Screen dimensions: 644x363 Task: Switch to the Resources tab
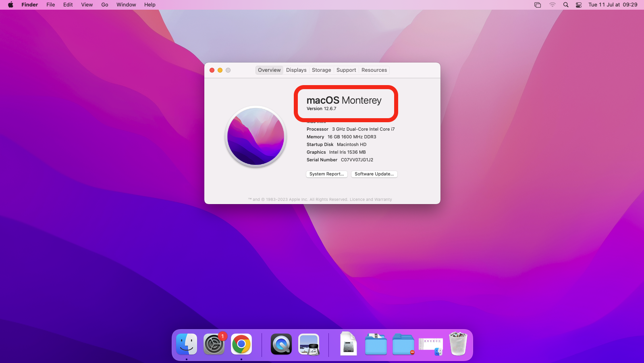[374, 70]
